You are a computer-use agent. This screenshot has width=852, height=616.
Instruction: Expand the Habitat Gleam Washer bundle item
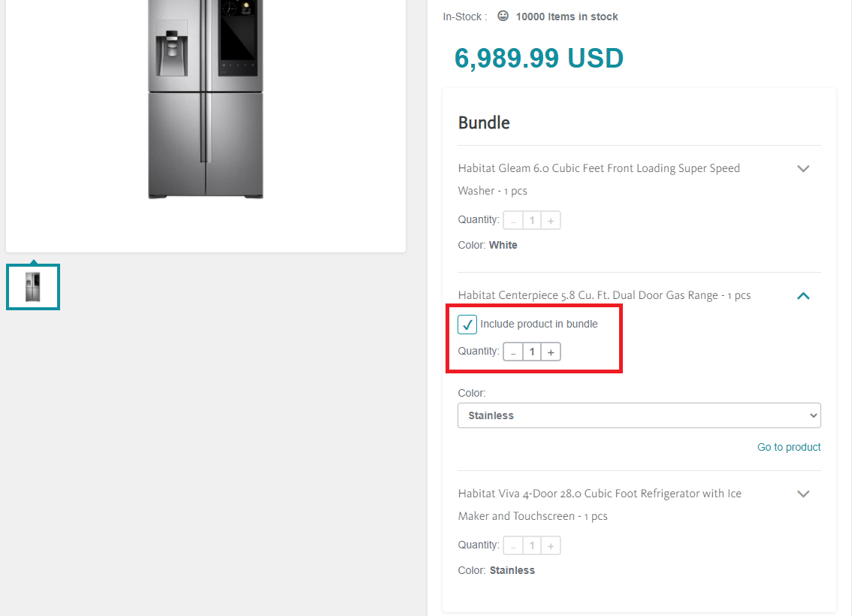click(803, 168)
